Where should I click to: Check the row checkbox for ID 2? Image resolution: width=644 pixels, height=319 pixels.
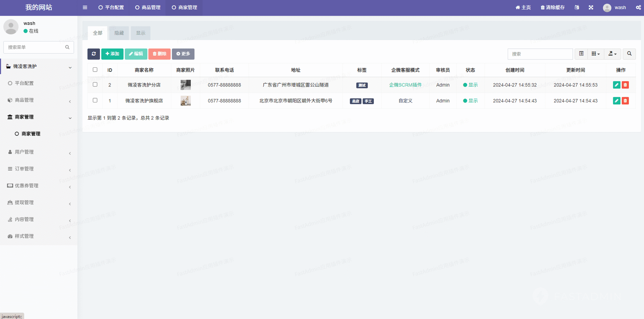(x=95, y=84)
